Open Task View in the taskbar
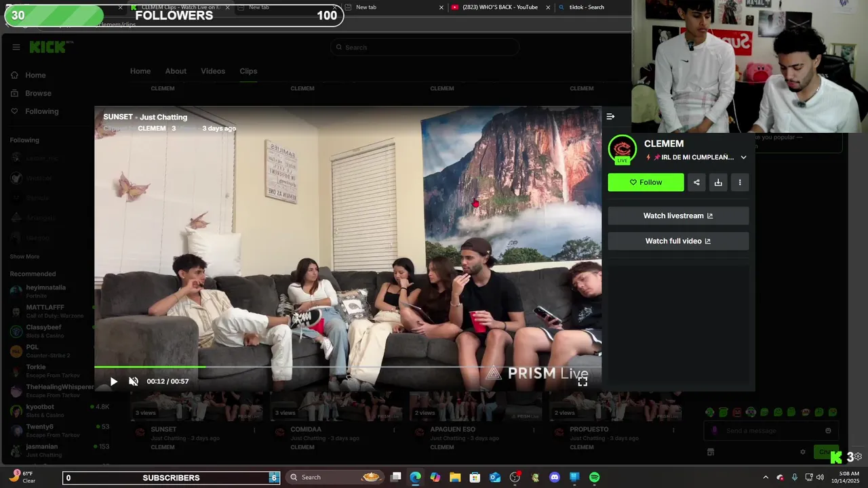The width and height of the screenshot is (868, 488). (x=396, y=477)
